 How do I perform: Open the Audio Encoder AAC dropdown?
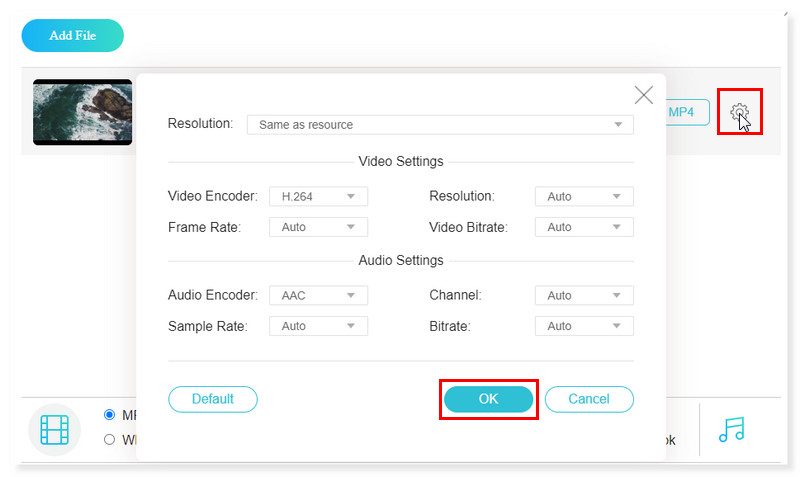click(318, 296)
